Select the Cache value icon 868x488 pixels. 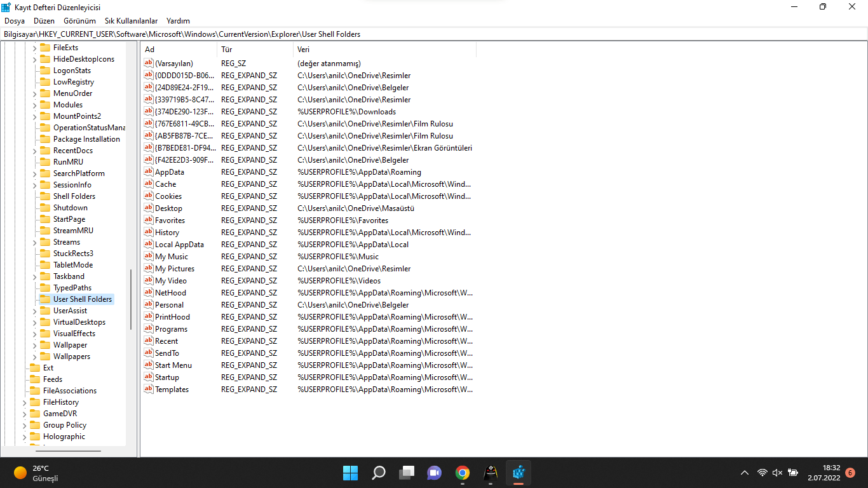(x=149, y=184)
